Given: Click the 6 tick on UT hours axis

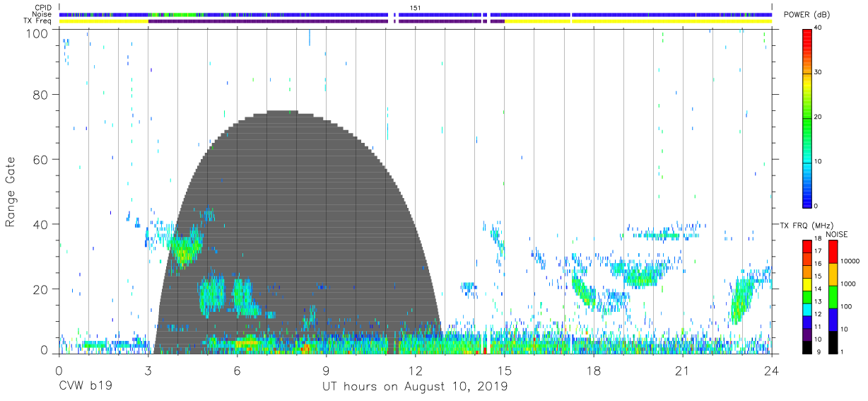Looking at the screenshot, I should coord(237,370).
